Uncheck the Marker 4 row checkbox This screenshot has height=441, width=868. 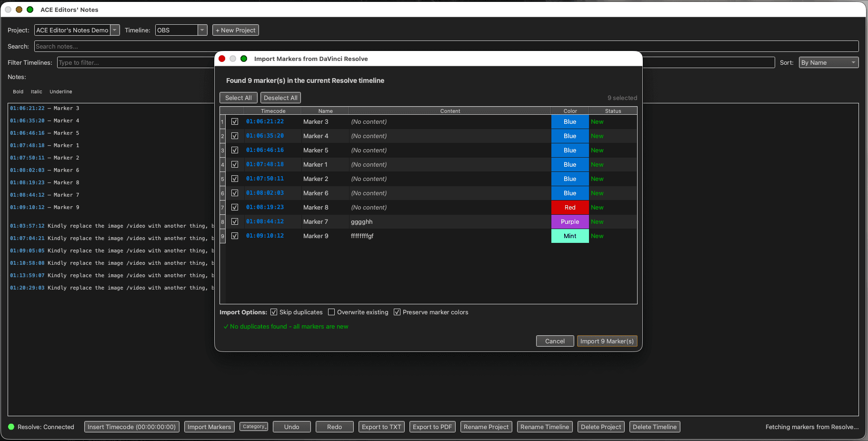pos(235,136)
